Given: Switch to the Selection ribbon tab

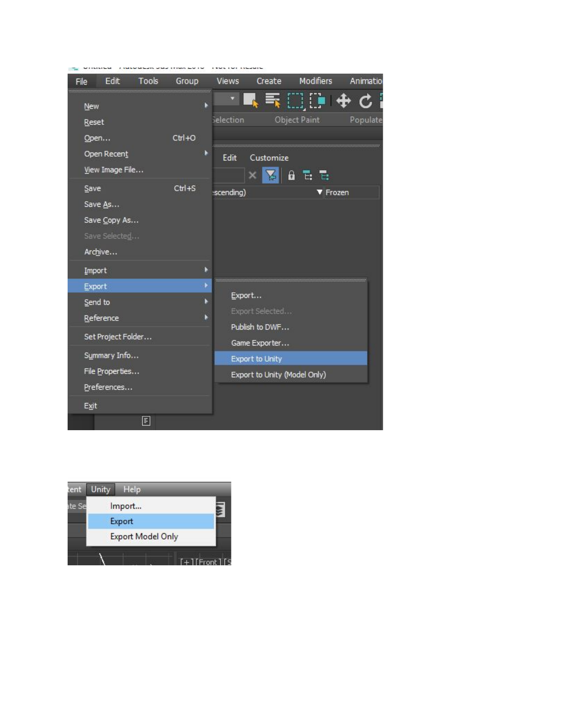Looking at the screenshot, I should pyautogui.click(x=228, y=119).
